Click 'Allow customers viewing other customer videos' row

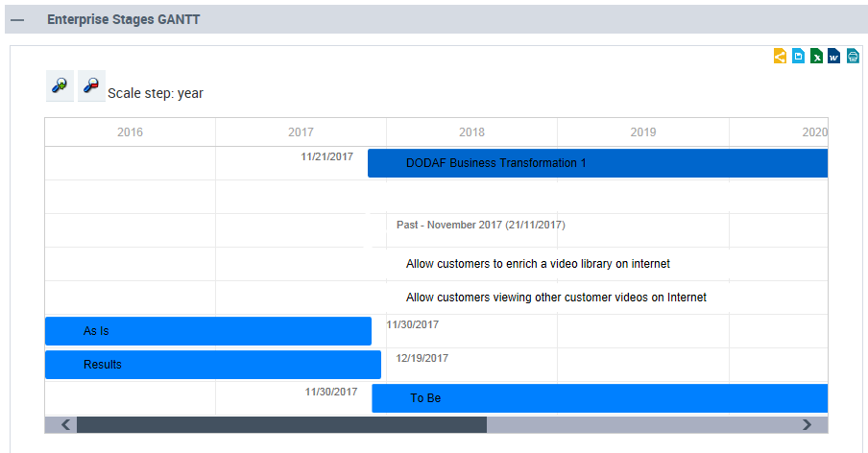556,298
